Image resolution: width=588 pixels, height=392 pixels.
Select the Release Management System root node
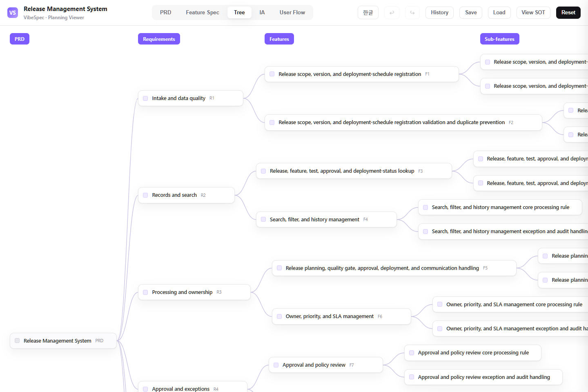coord(63,341)
